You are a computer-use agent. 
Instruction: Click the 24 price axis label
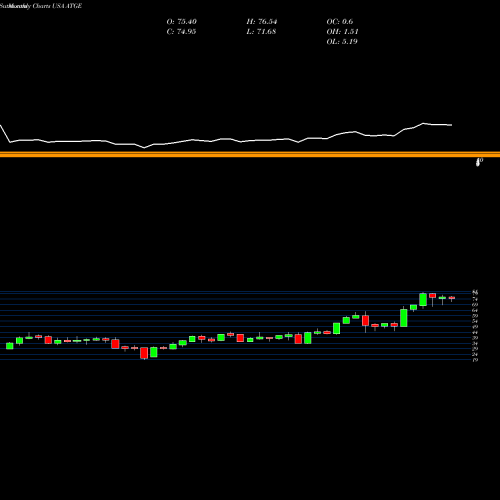[475, 355]
